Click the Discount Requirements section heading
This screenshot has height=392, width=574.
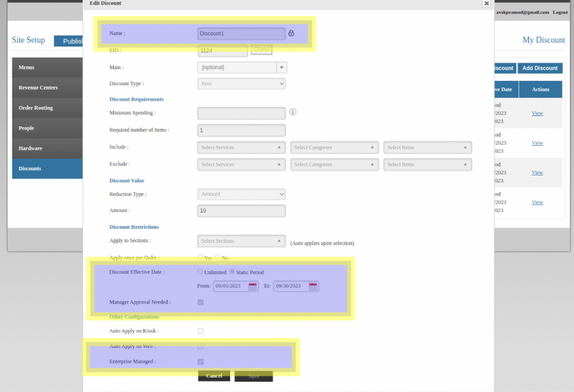point(137,99)
